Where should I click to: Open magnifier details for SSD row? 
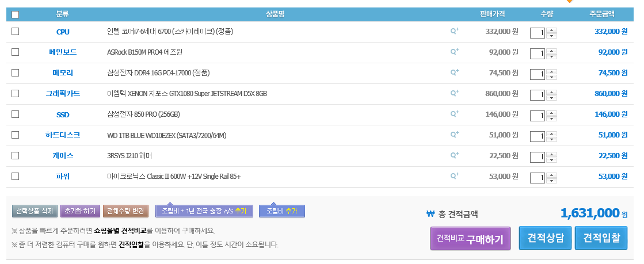point(454,114)
